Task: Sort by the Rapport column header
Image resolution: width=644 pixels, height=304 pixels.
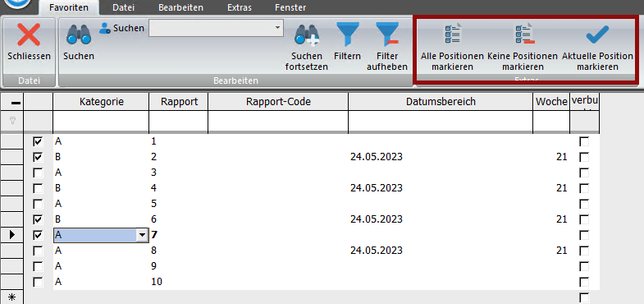Action: pos(178,102)
